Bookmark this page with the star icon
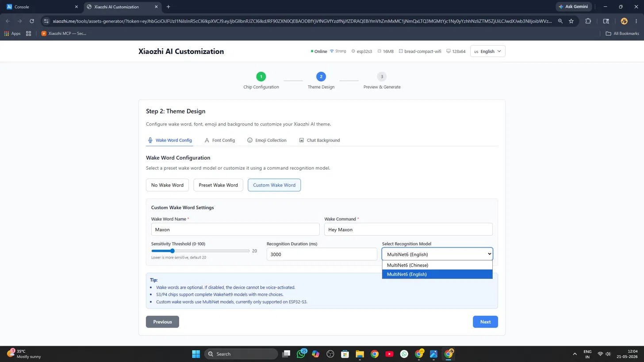The width and height of the screenshot is (644, 362). (x=571, y=21)
